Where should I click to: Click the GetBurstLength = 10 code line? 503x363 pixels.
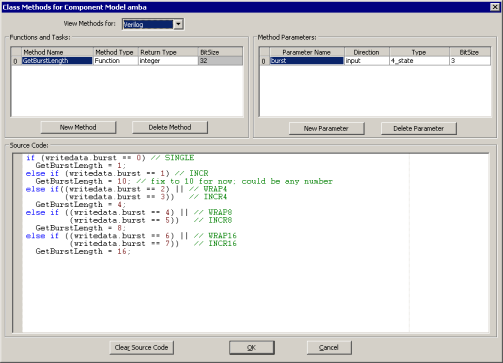[x=184, y=181]
